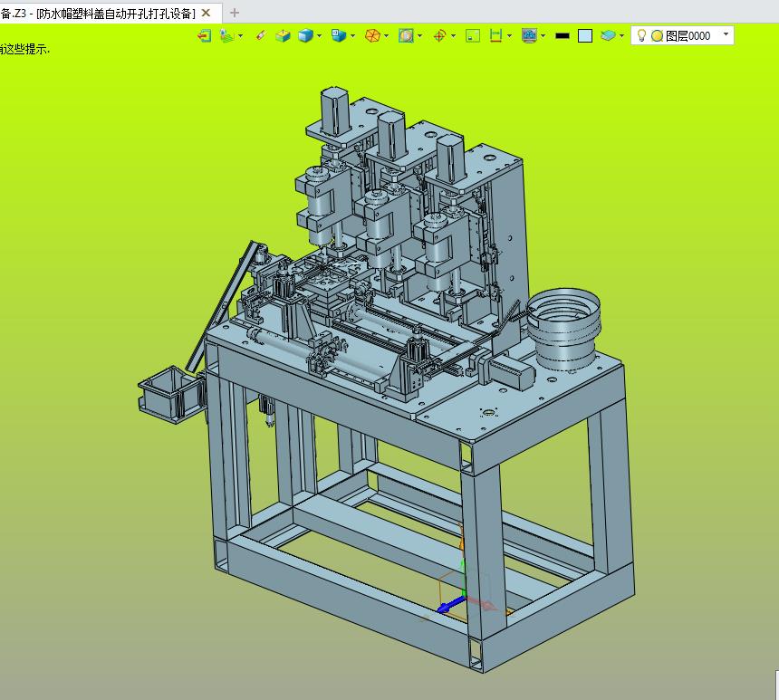Open the view orientation cube dropdown arrow

point(352,36)
